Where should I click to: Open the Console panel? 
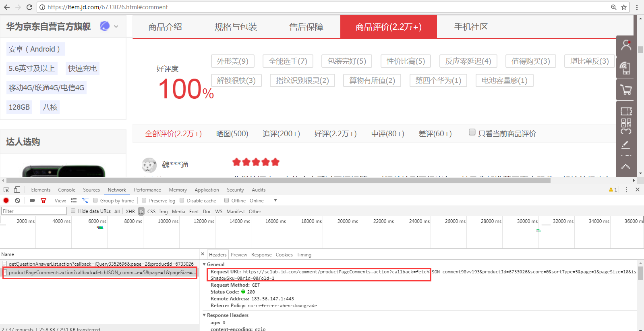coord(67,189)
